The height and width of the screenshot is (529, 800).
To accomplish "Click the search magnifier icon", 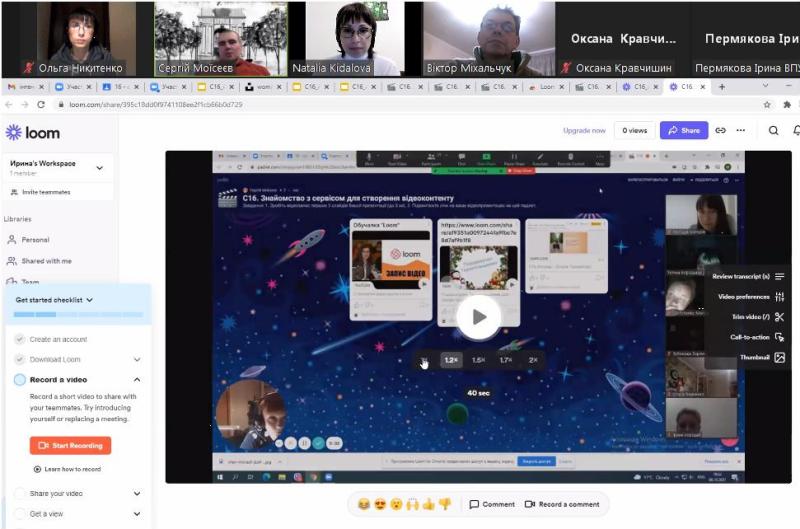I will coord(774,130).
